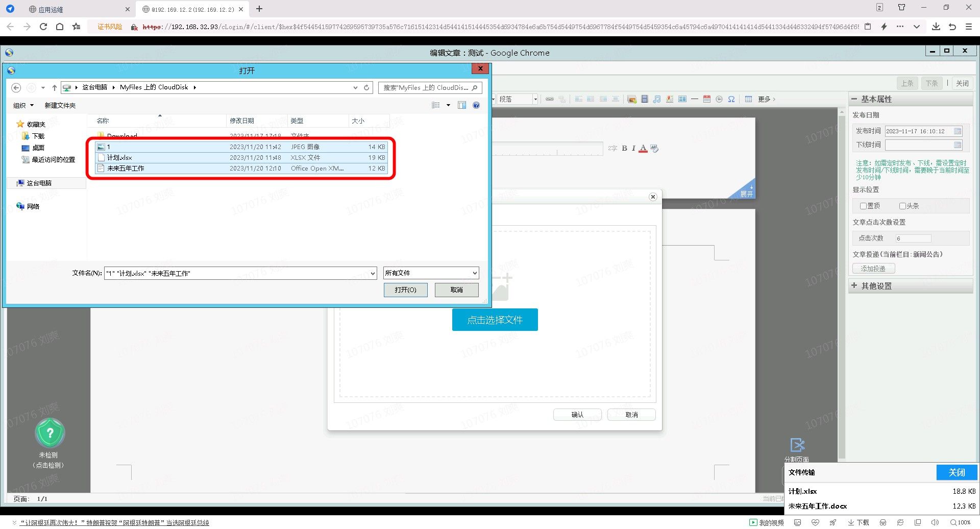Image resolution: width=980 pixels, height=529 pixels.
Task: Open the calendar picker for 发布时间
Action: tap(958, 131)
